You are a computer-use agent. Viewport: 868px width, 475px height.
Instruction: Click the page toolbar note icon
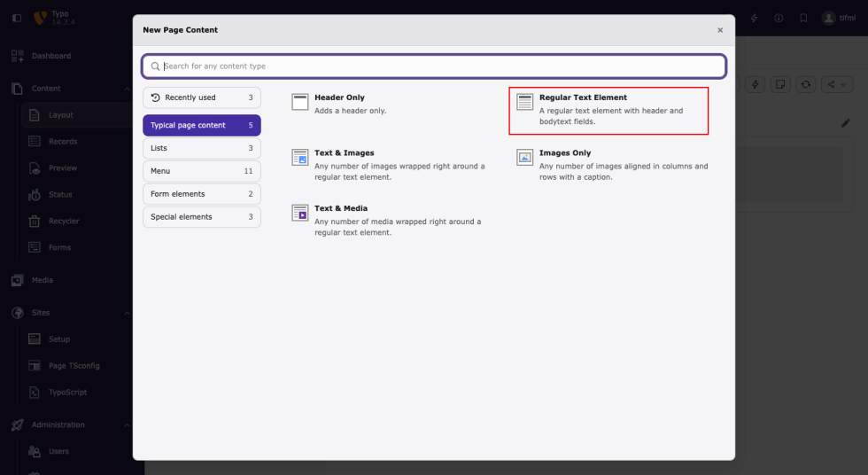[780, 85]
